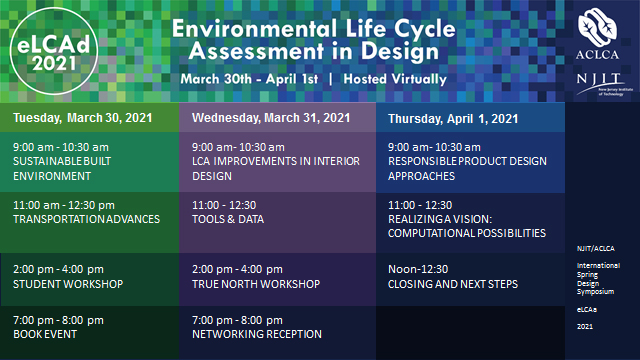Click the International Spring Design Symposium text

[x=598, y=278]
